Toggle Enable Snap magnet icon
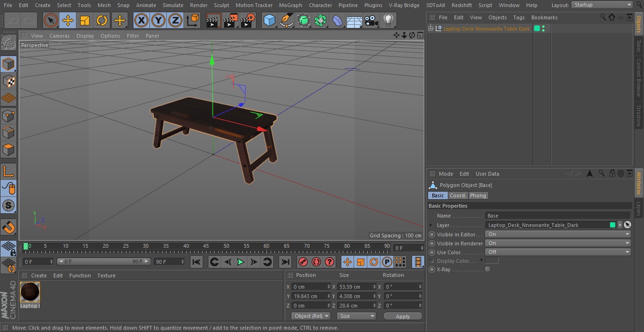 point(8,227)
